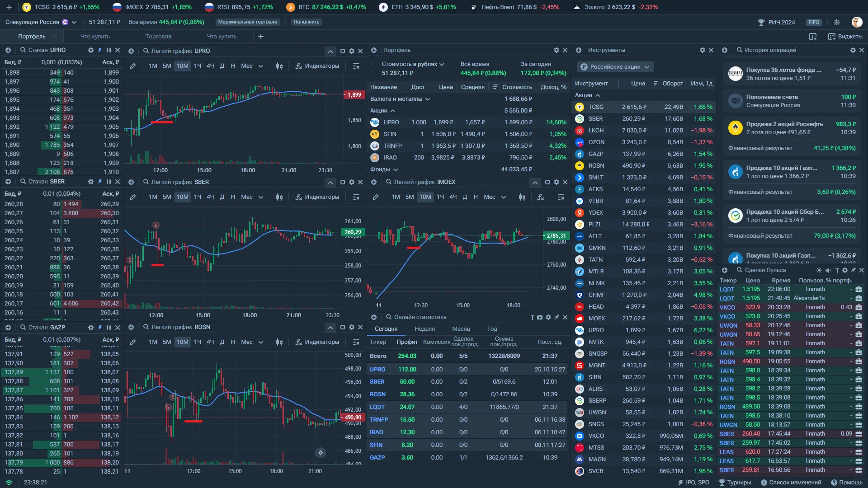Click the theme sun icon in the top bar

click(x=837, y=22)
